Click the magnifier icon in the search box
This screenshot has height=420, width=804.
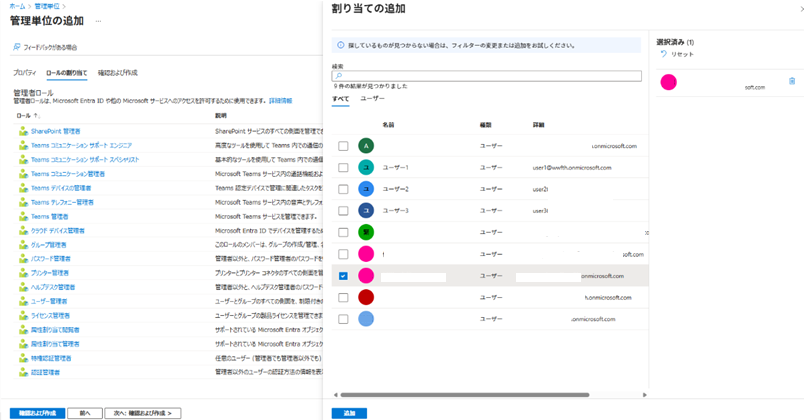(x=338, y=76)
